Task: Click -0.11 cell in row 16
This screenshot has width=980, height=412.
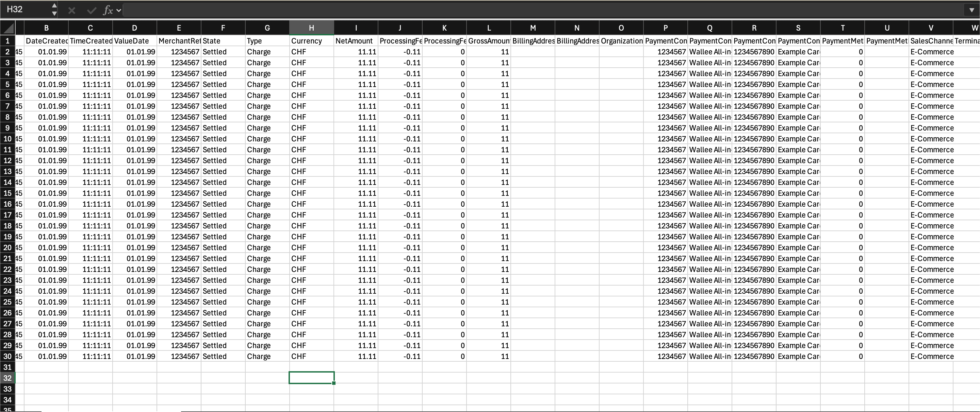Action: click(400, 204)
